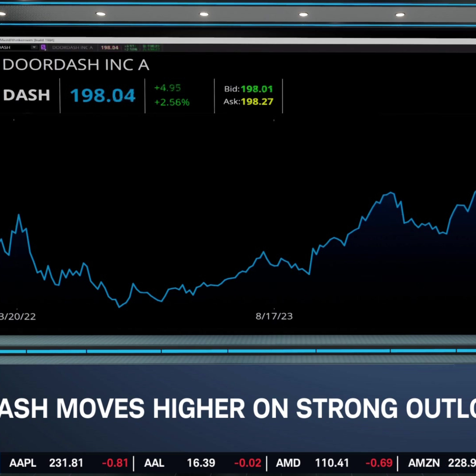Viewport: 476px width, 476px height.
Task: Click the small 198.04 price in toolbar
Action: pyautogui.click(x=110, y=48)
